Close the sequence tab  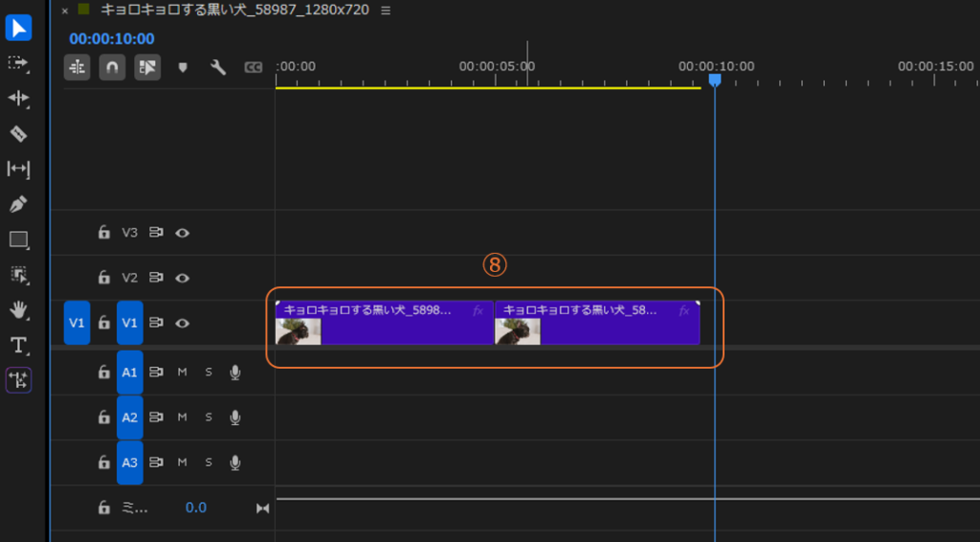[65, 11]
